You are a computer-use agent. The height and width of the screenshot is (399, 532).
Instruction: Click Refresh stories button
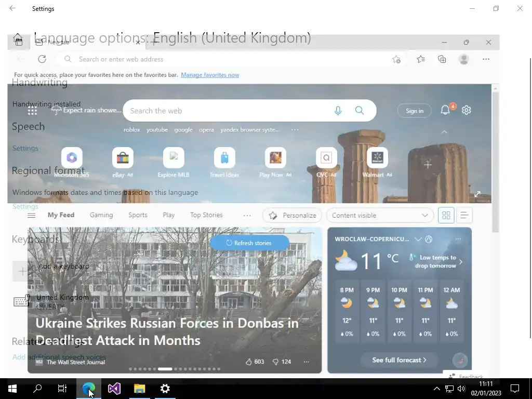(x=249, y=243)
